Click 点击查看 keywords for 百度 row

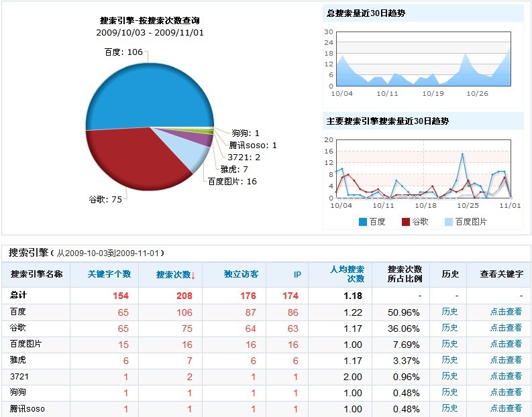click(x=505, y=312)
